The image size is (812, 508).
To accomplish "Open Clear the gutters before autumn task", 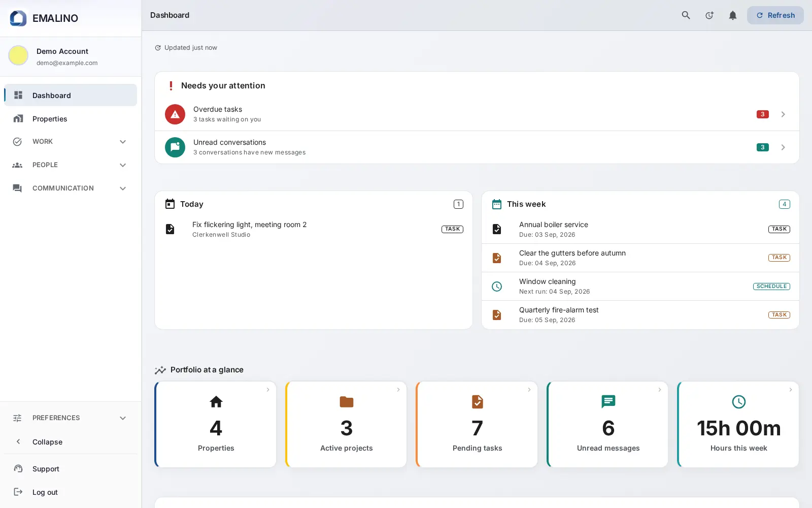I will click(640, 258).
